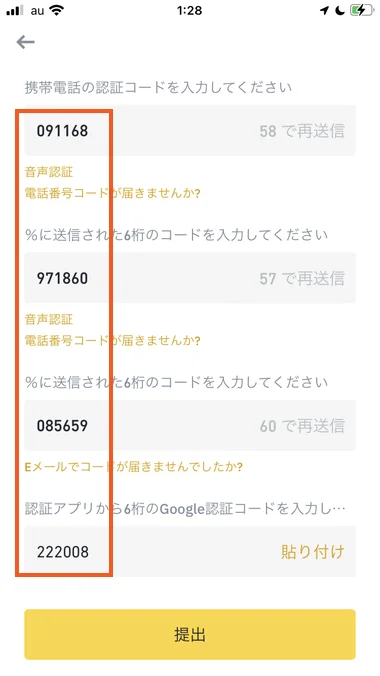Image resolution: width=380 pixels, height=676 pixels.
Task: Tap the Eメールでコードが届きませんでしたか? link
Action: coord(134,466)
